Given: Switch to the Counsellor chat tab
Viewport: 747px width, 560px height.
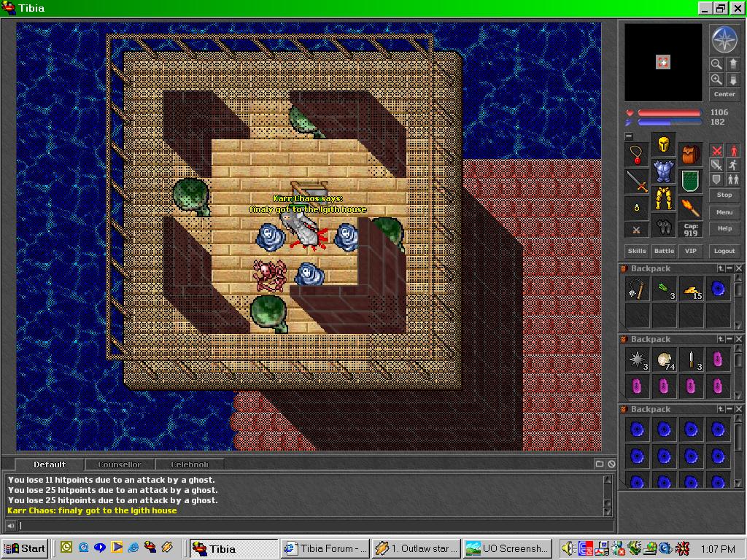Looking at the screenshot, I should coord(120,464).
